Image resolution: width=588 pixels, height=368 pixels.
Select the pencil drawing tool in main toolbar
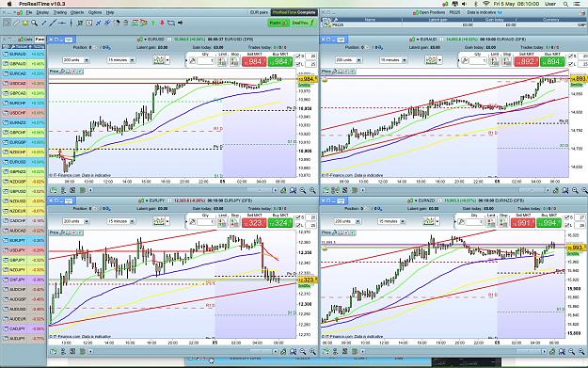(x=16, y=23)
